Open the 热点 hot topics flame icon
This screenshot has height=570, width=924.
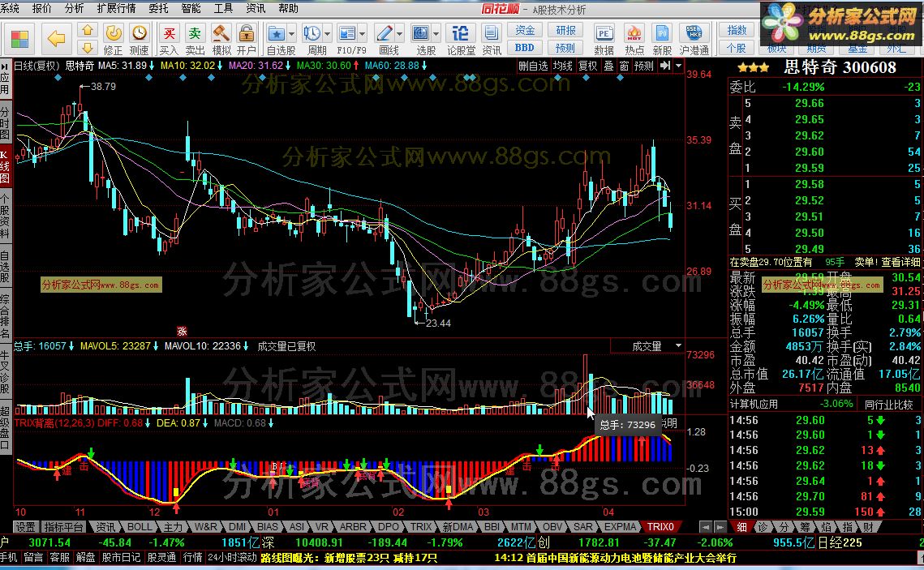[634, 39]
